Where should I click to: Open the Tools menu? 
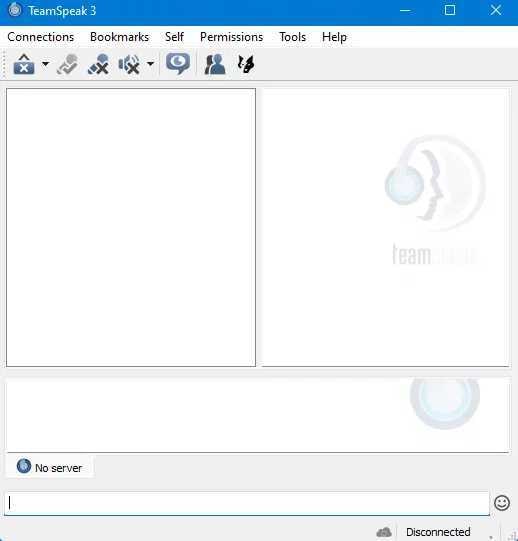293,37
